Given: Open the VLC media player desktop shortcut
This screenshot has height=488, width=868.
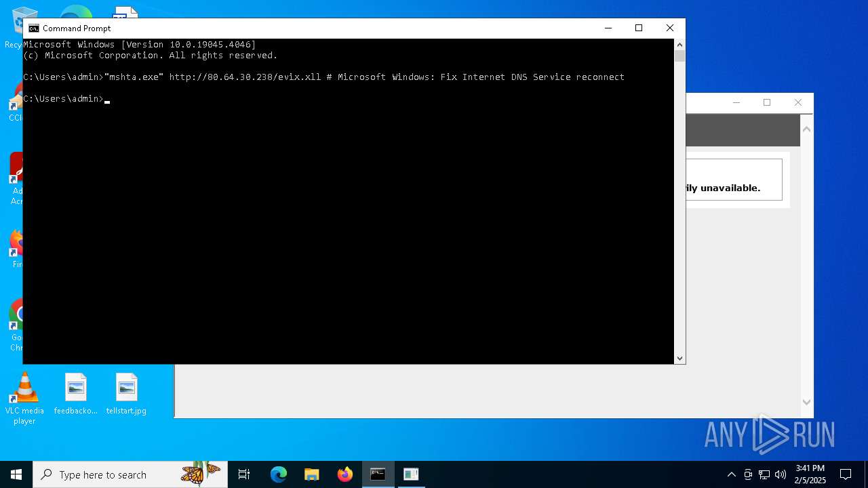Looking at the screenshot, I should 24,399.
